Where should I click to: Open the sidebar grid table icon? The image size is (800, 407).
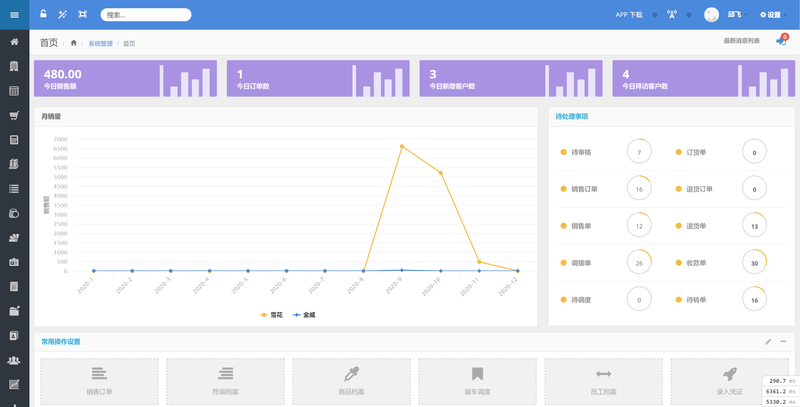point(14,91)
